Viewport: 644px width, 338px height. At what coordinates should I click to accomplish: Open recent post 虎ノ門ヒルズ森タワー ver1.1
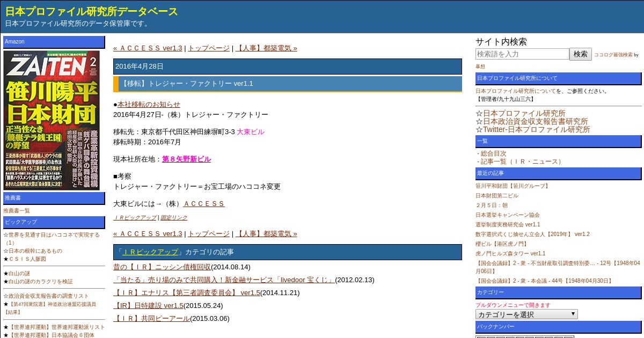[510, 254]
